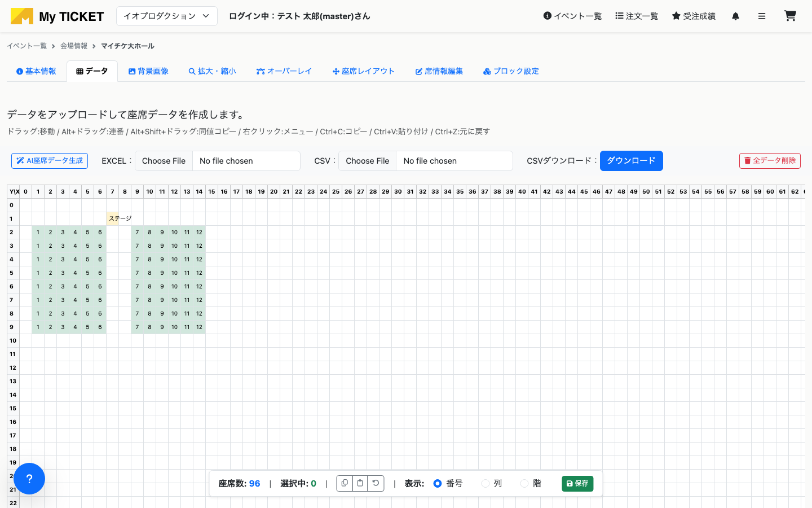Paste using the clipboard icon
The height and width of the screenshot is (508, 812).
(360, 483)
